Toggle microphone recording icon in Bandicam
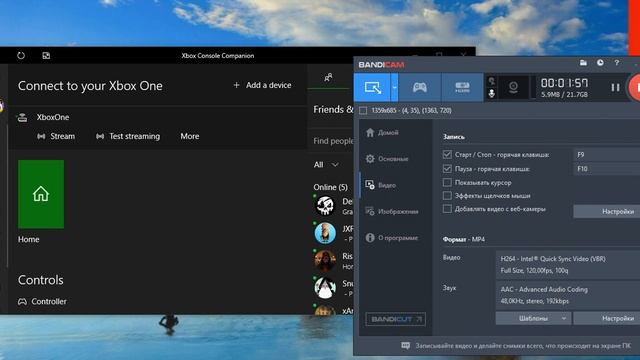This screenshot has width=640, height=360. click(492, 94)
